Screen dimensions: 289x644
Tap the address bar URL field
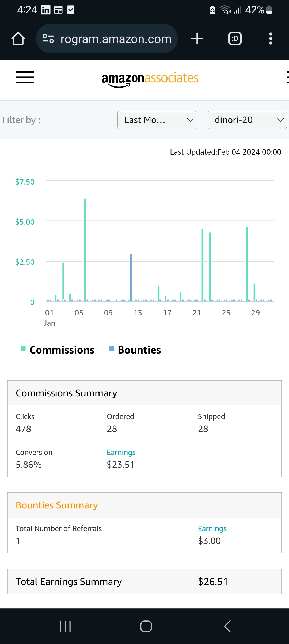point(107,39)
